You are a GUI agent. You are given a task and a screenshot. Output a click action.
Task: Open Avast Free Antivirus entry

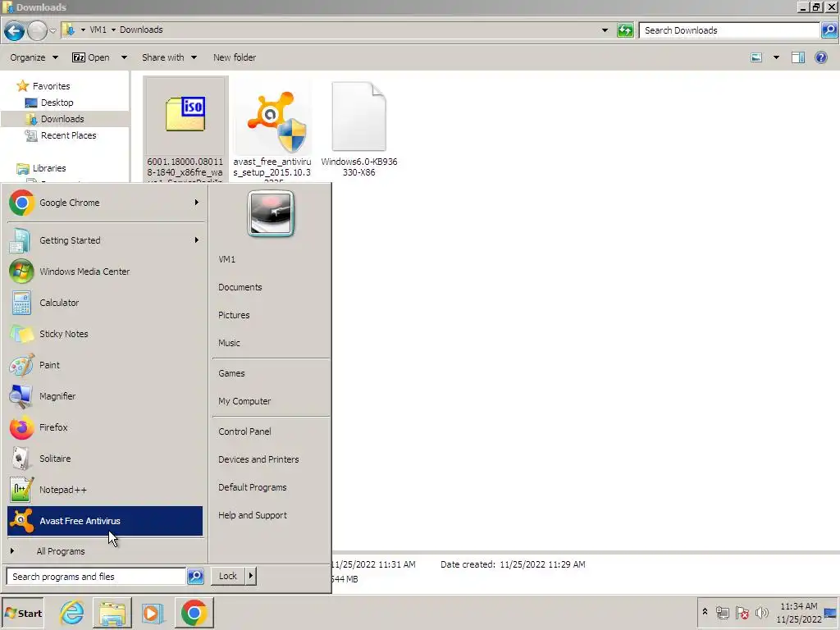point(105,521)
